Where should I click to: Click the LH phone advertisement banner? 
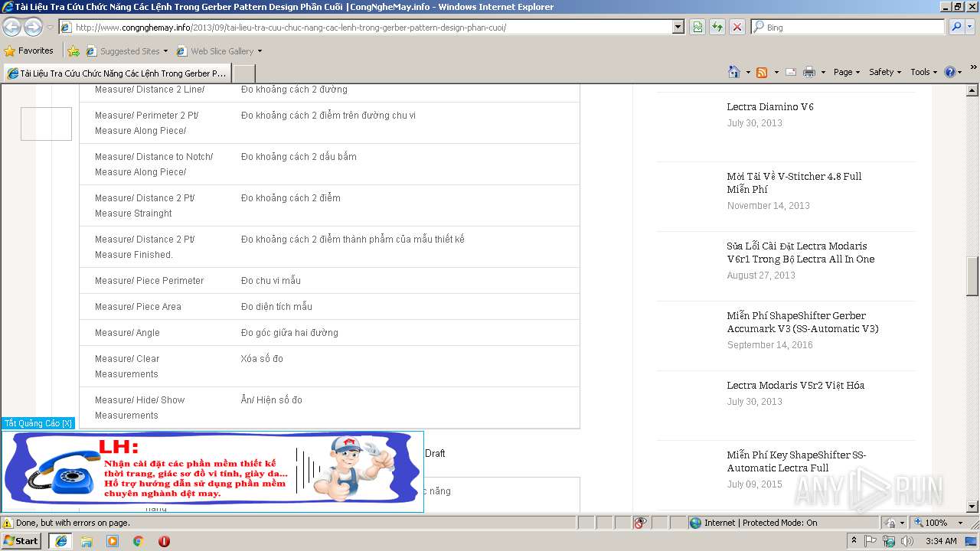[212, 471]
